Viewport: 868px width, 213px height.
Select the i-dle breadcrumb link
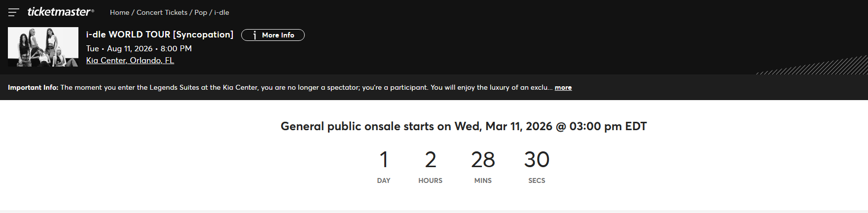pyautogui.click(x=221, y=12)
